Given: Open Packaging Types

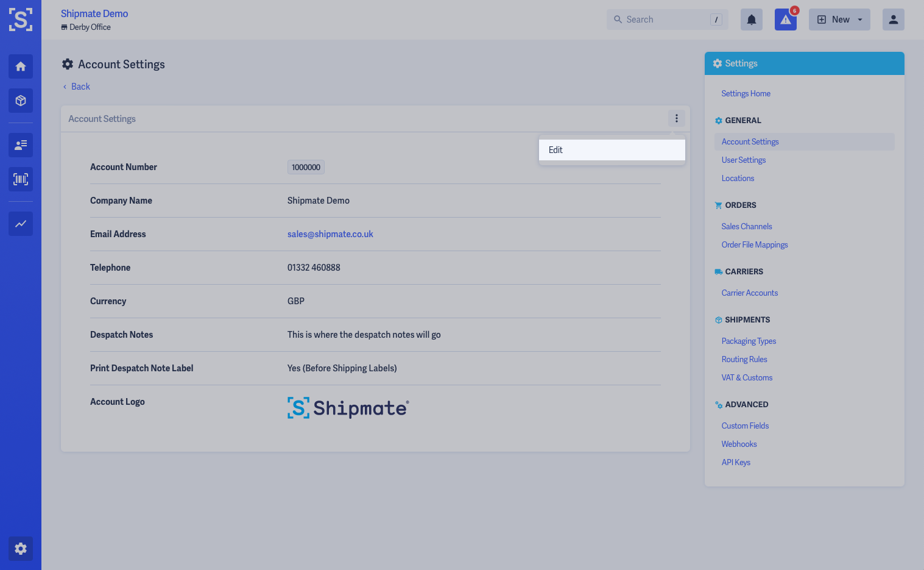Looking at the screenshot, I should pos(749,341).
